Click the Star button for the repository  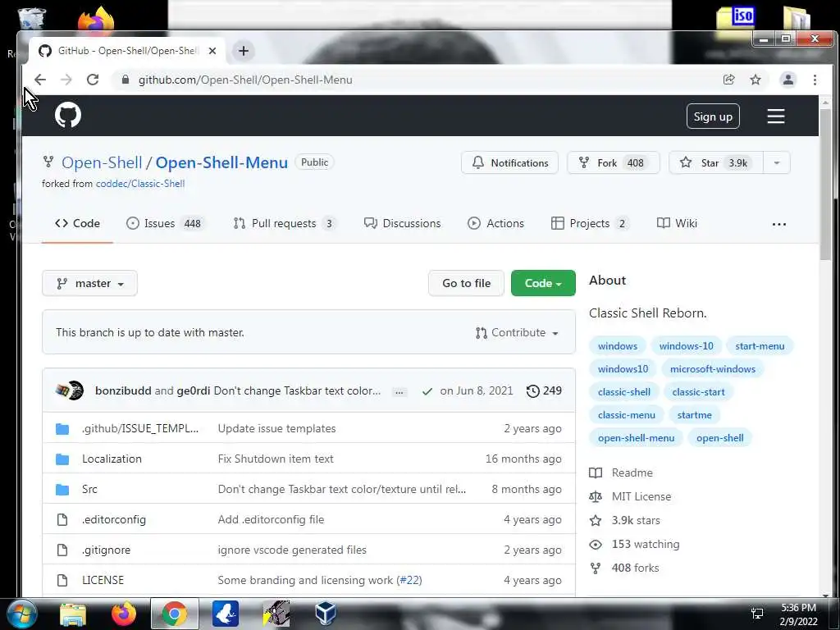coord(717,163)
